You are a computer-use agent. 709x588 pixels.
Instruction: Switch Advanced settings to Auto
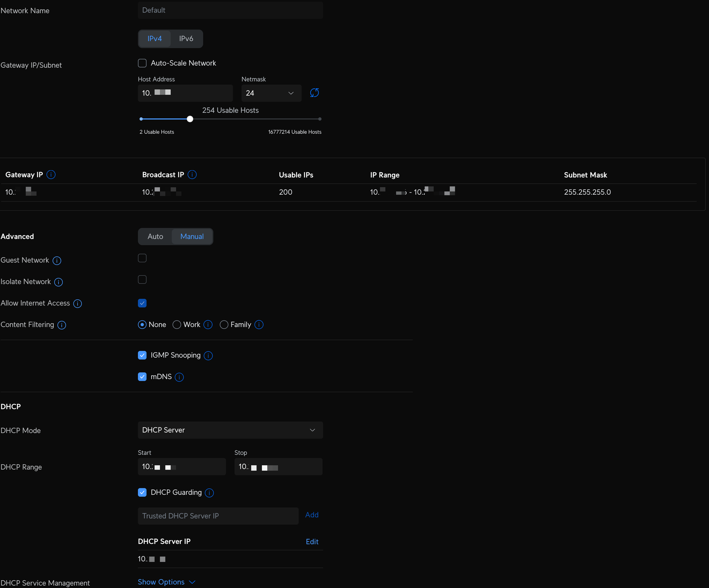click(155, 237)
